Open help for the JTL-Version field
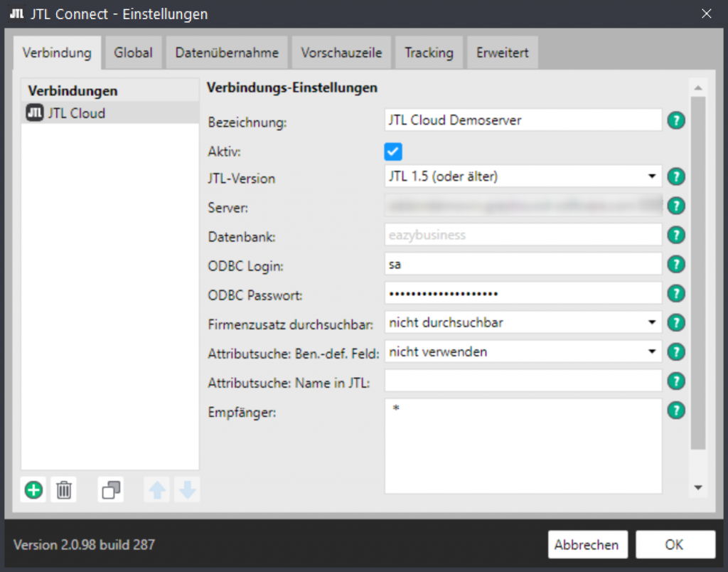728x572 pixels. coord(676,176)
